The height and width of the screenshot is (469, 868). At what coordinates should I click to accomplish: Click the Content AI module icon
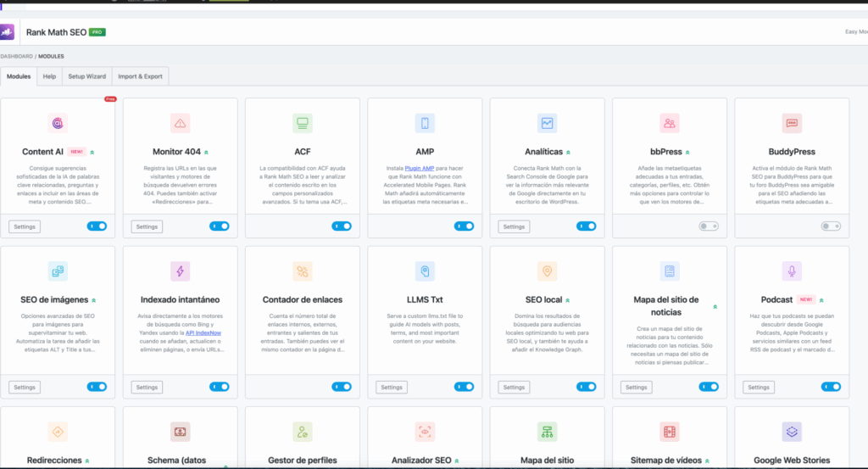pyautogui.click(x=58, y=123)
